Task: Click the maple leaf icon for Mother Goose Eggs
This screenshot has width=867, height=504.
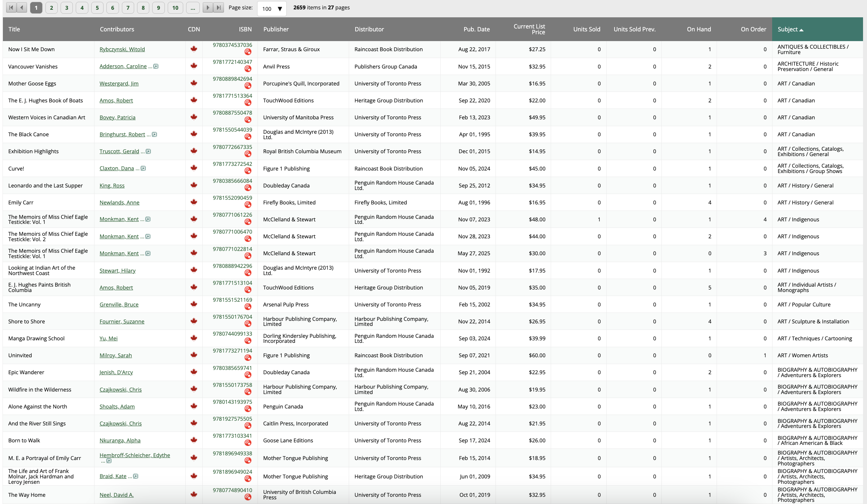Action: click(x=194, y=83)
